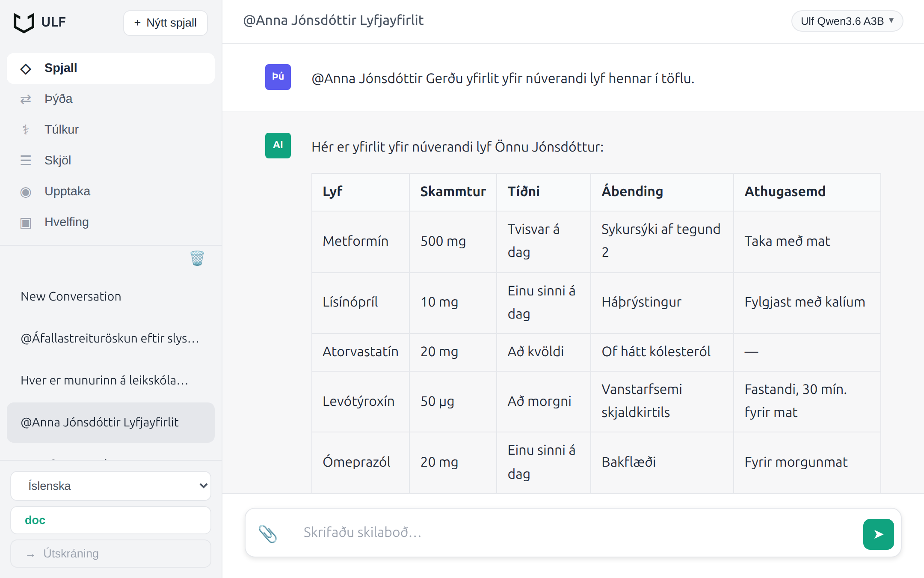This screenshot has width=924, height=578.
Task: Select the Þýða translate arrows icon
Action: 26,99
